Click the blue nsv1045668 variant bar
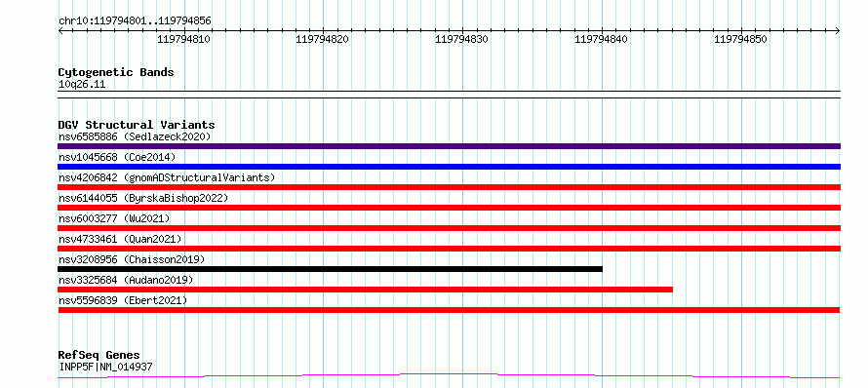 (x=449, y=167)
